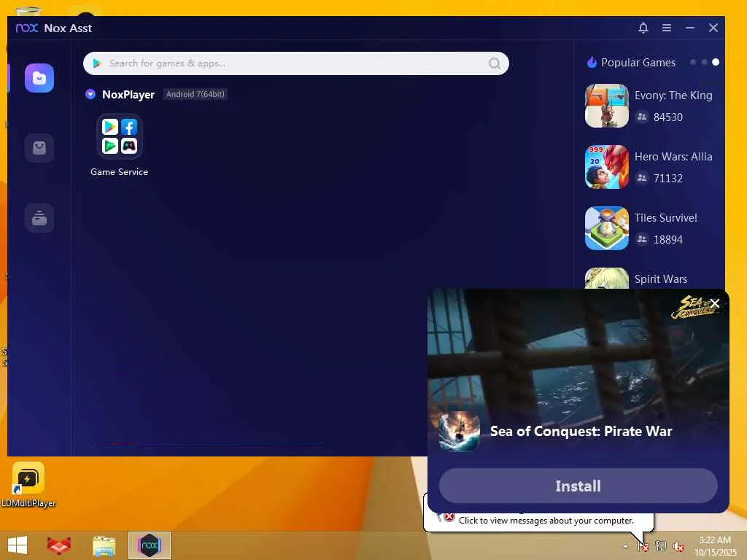Open Evony: The King game thumbnail
This screenshot has width=747, height=560.
(606, 106)
